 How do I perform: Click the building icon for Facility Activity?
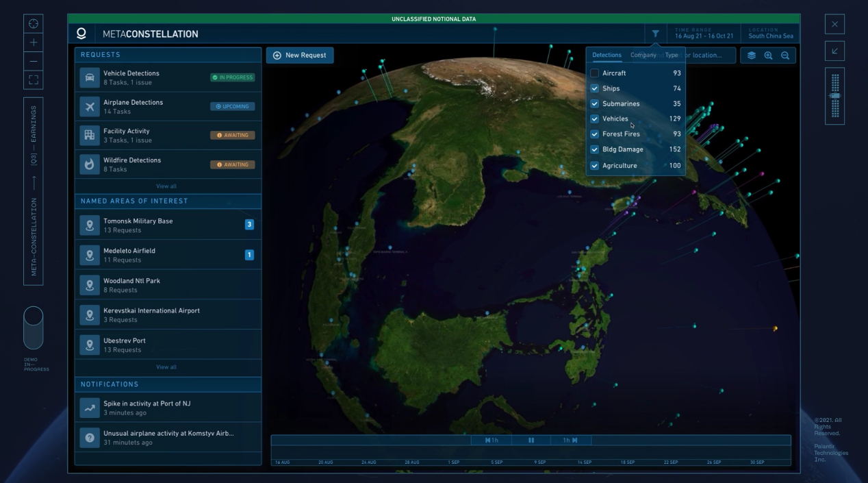pos(90,136)
